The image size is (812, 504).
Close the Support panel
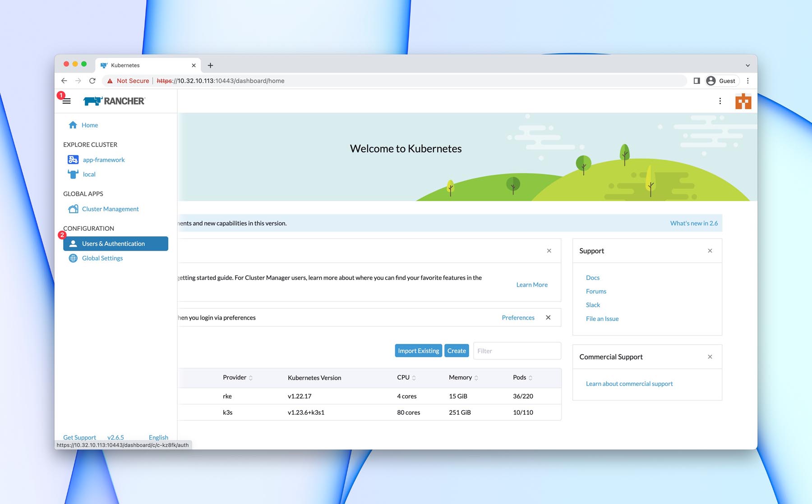point(710,251)
